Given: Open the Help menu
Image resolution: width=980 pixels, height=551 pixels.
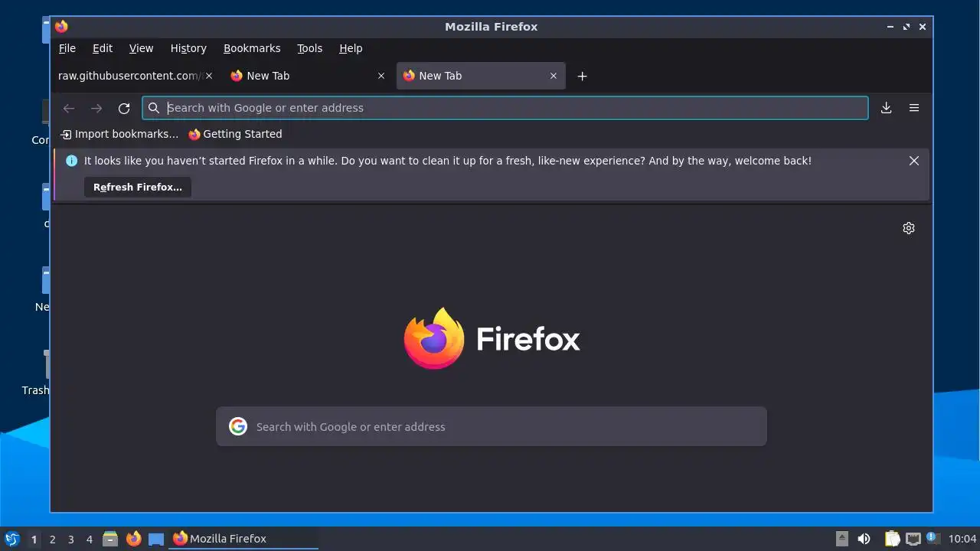Looking at the screenshot, I should coord(351,48).
